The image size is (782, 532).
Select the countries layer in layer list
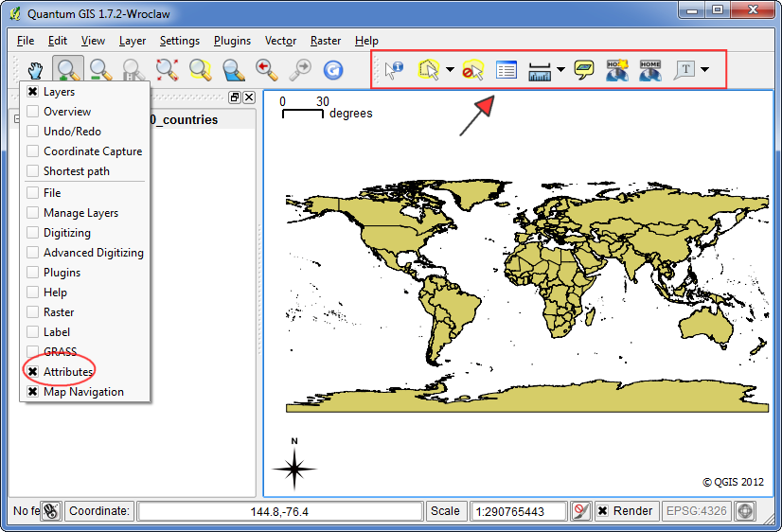(186, 119)
